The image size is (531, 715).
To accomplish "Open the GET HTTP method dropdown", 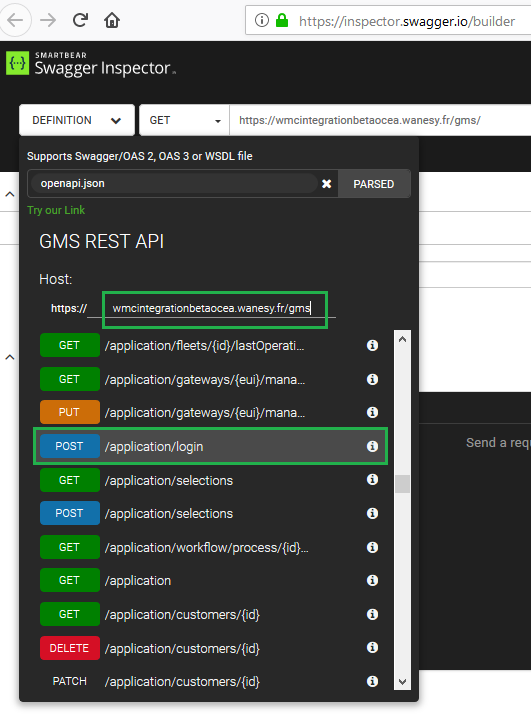I will pos(184,120).
